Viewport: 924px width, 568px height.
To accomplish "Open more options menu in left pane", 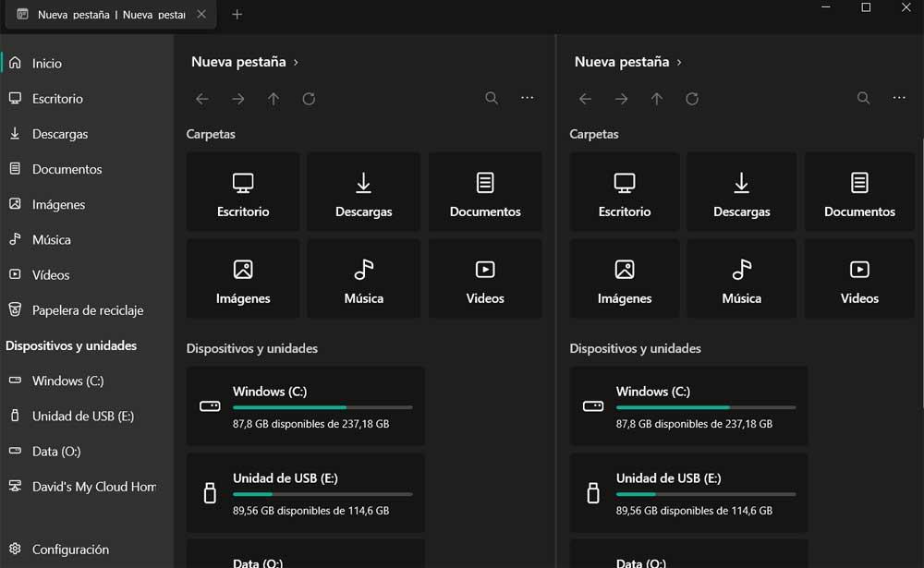I will [x=528, y=98].
